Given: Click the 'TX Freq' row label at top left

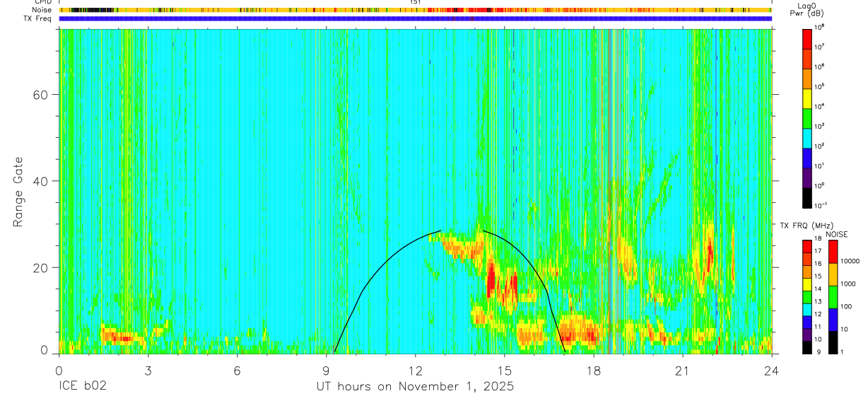Looking at the screenshot, I should (39, 18).
